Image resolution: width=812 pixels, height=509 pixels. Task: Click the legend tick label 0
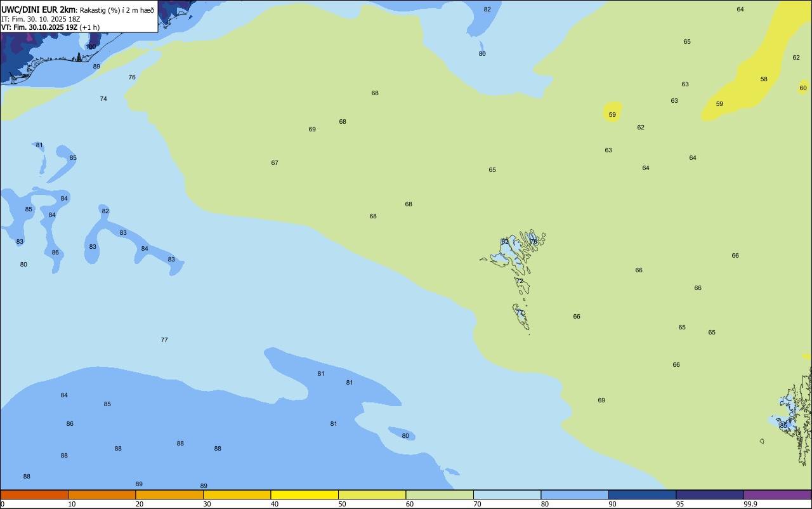(3, 504)
